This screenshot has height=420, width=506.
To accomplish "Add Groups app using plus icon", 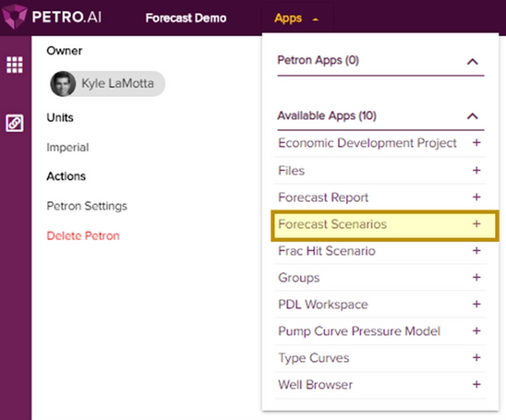I will [476, 278].
